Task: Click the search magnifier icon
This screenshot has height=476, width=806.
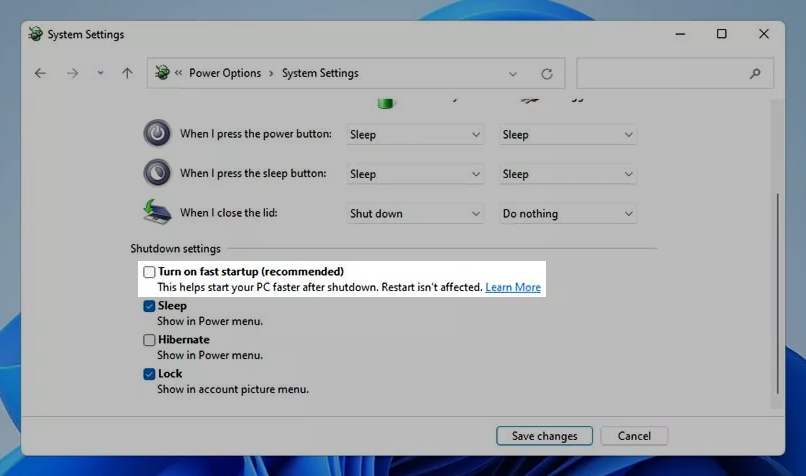Action: 755,74
